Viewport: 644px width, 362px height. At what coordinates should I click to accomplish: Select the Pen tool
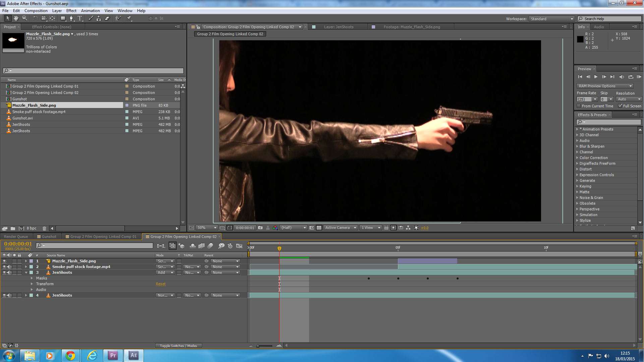point(71,18)
